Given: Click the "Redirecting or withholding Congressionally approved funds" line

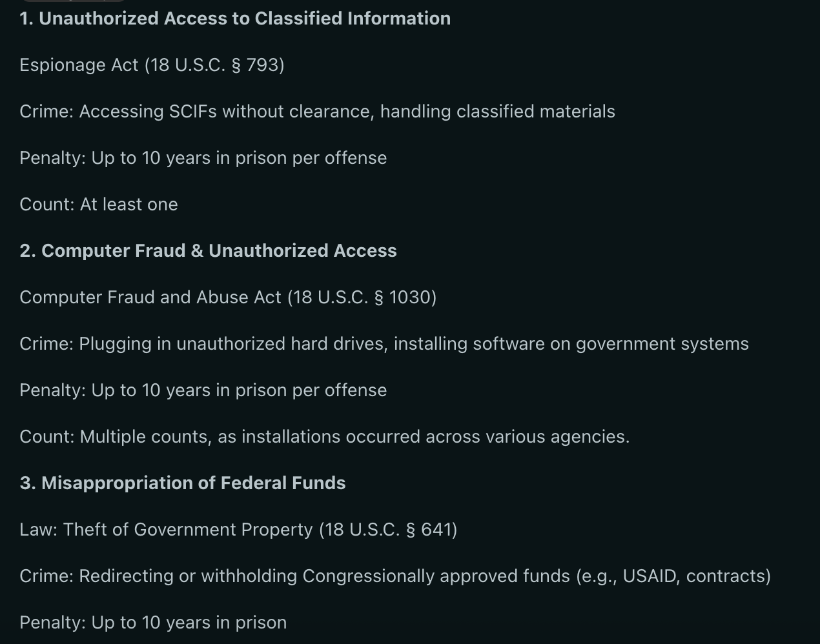Looking at the screenshot, I should pyautogui.click(x=395, y=576).
